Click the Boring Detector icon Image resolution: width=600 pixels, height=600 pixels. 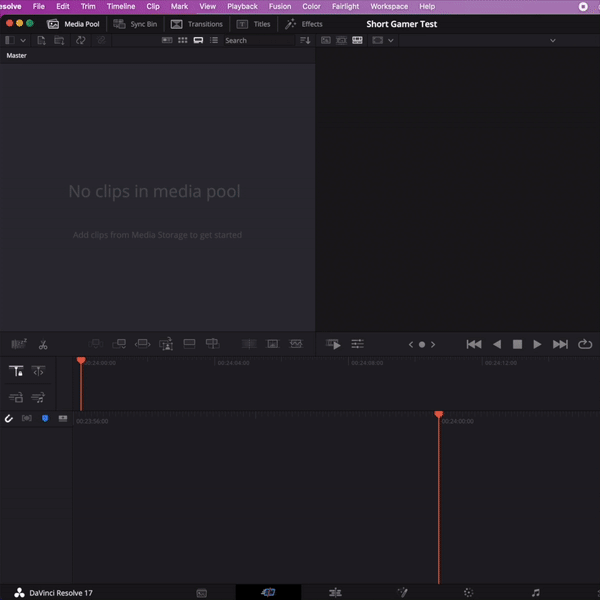19,344
